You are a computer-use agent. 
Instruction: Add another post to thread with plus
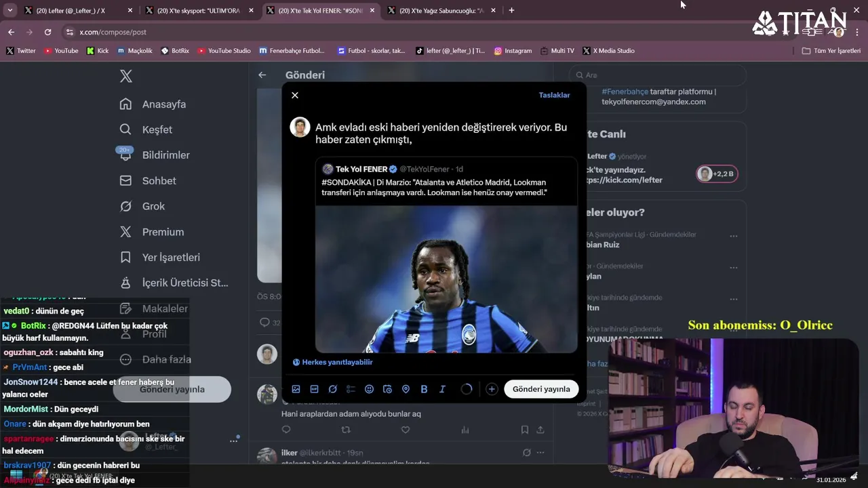(492, 389)
